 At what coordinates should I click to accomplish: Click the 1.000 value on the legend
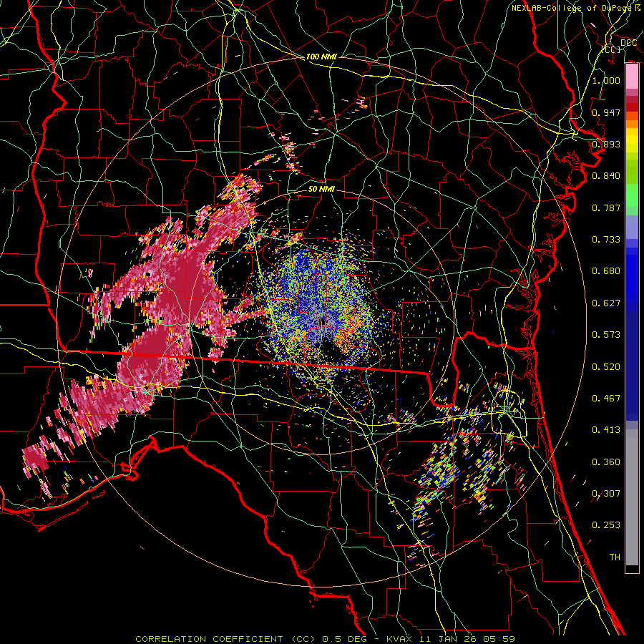pyautogui.click(x=606, y=80)
